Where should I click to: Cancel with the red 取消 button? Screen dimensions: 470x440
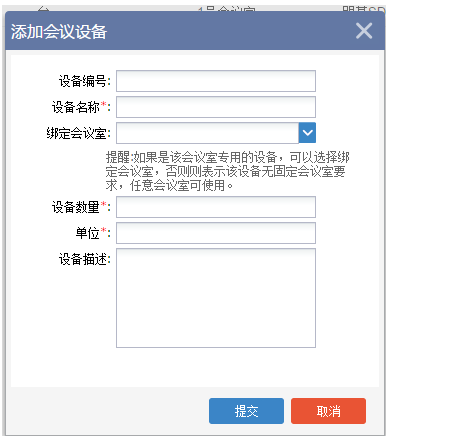(x=328, y=411)
